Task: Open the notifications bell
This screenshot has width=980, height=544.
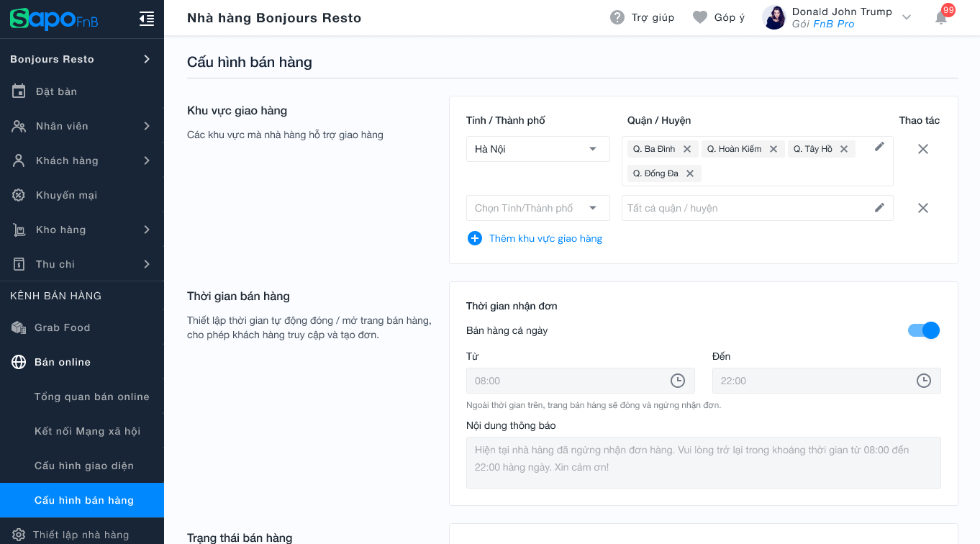Action: pos(941,18)
